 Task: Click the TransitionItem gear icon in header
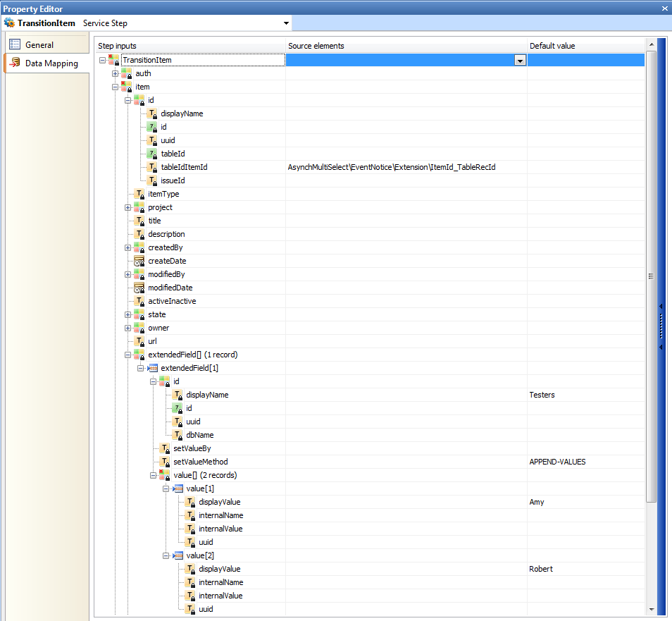click(10, 23)
